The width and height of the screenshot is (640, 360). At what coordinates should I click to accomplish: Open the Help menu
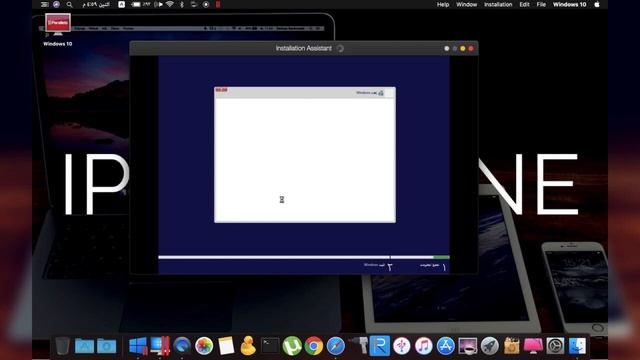tap(443, 4)
